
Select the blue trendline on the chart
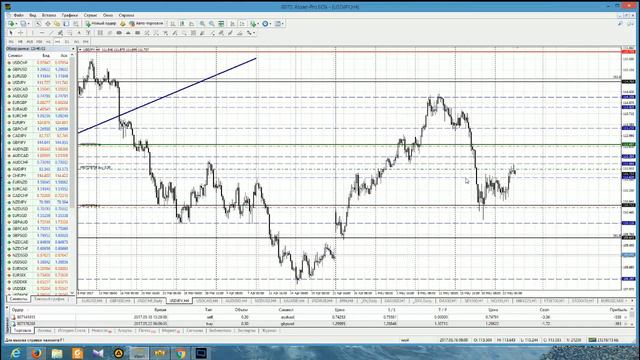[167, 95]
